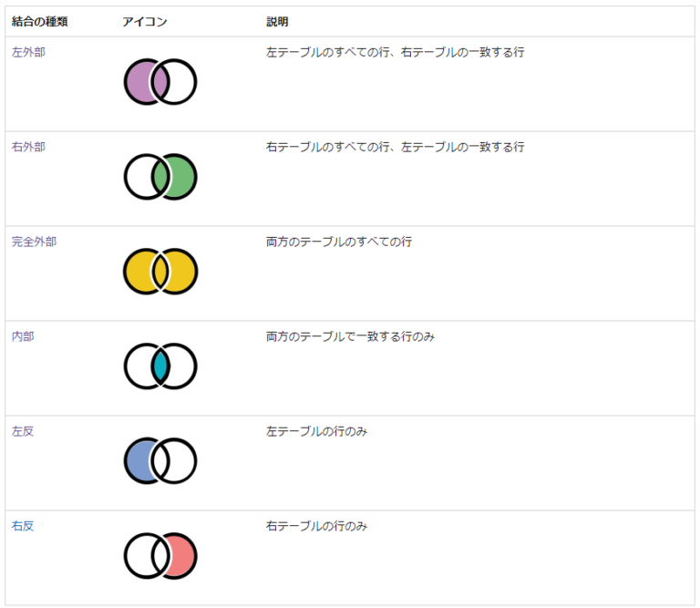Click the right outer join description text
The width and height of the screenshot is (700, 608).
click(395, 147)
